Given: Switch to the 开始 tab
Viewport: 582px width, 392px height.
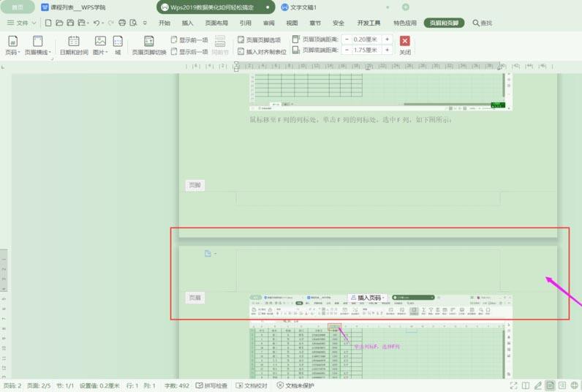Looking at the screenshot, I should click(165, 23).
